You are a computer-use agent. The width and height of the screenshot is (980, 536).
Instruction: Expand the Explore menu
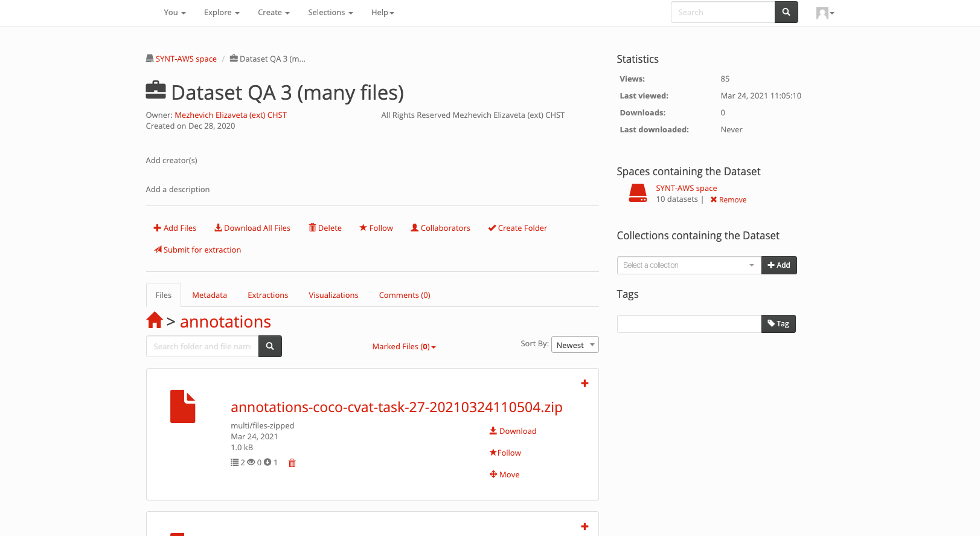tap(222, 13)
